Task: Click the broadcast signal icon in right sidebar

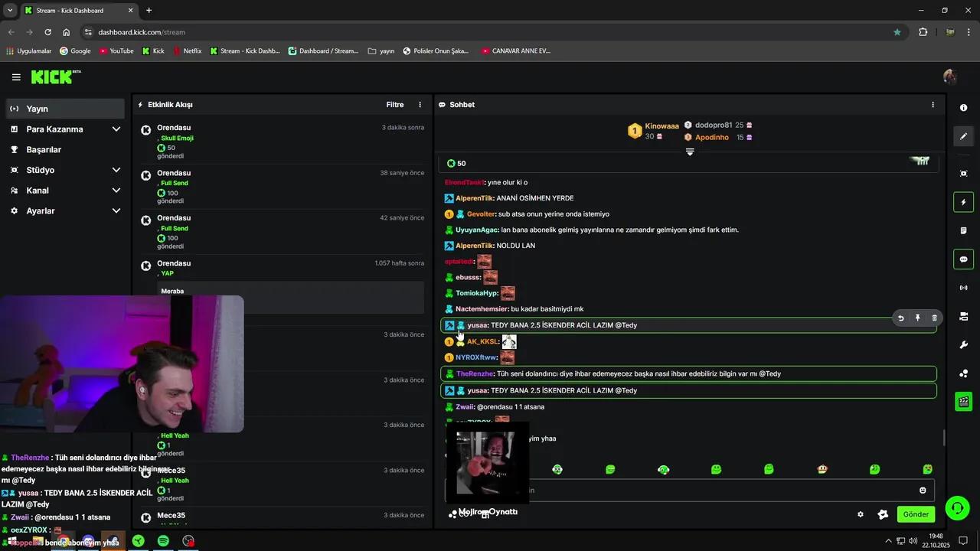Action: (963, 288)
